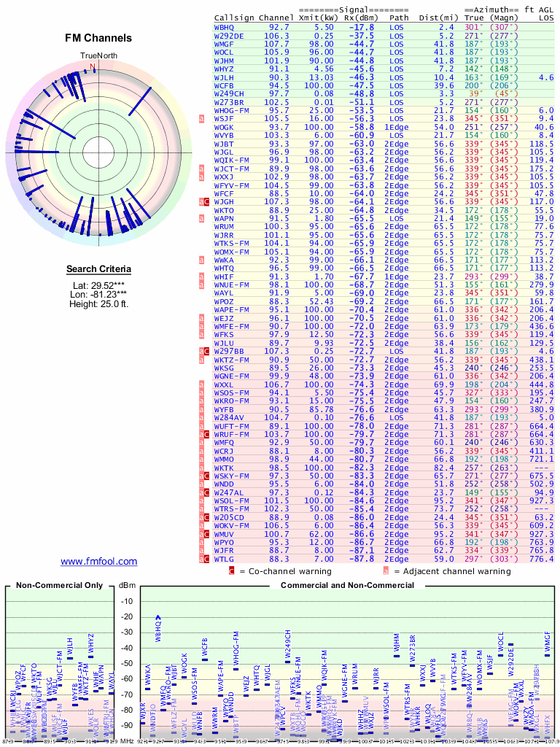Click the Rx(dBm) column header
This screenshot has height=747, width=560.
coord(359,17)
